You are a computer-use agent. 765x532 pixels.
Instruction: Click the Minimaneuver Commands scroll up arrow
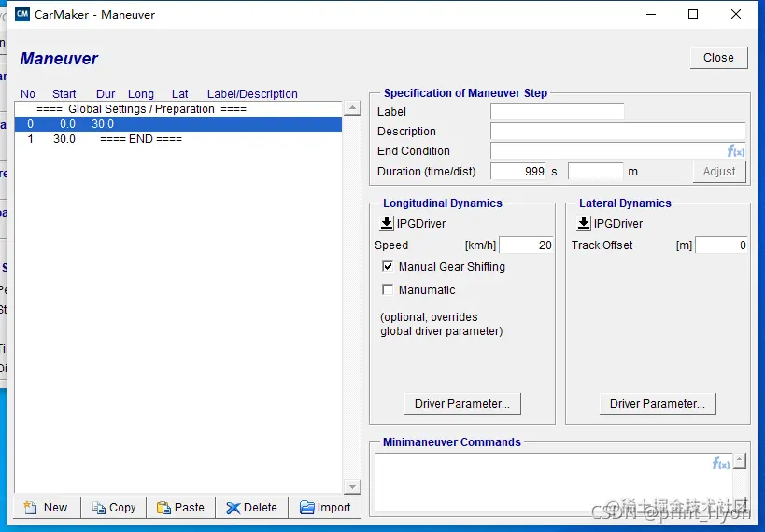[x=740, y=460]
